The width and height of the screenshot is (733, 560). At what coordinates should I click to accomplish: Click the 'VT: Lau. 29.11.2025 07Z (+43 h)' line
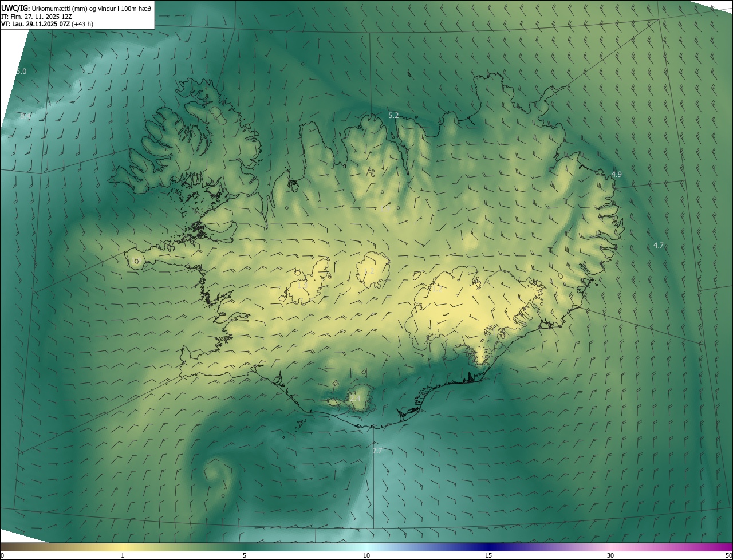(x=48, y=24)
